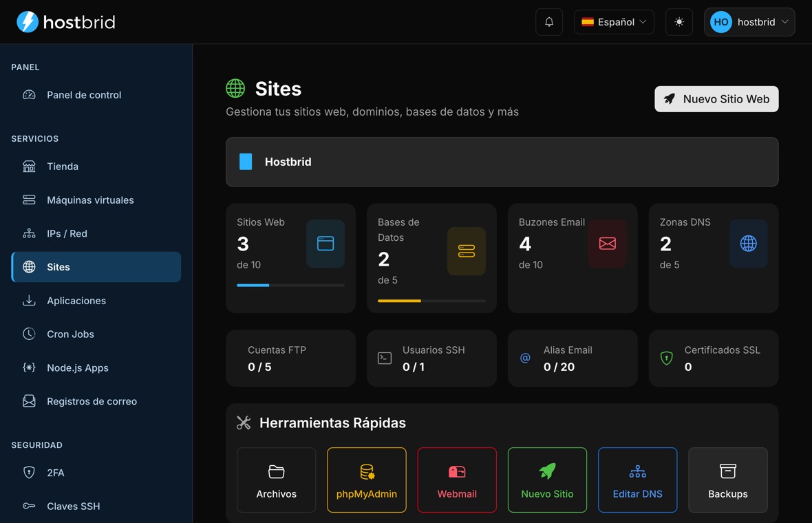Click the Usuarios SSH terminal icon

[384, 358]
